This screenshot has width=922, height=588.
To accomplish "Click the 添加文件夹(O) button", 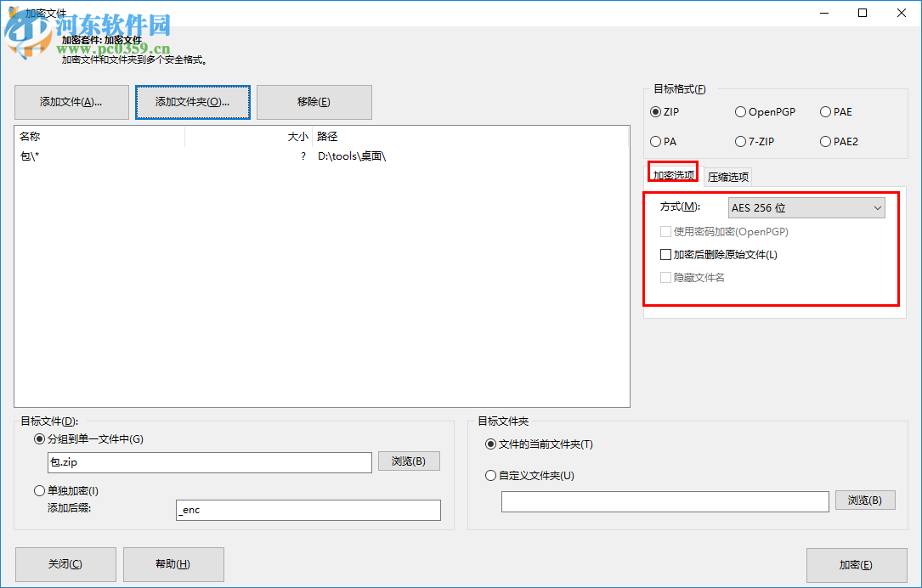I will 192,102.
